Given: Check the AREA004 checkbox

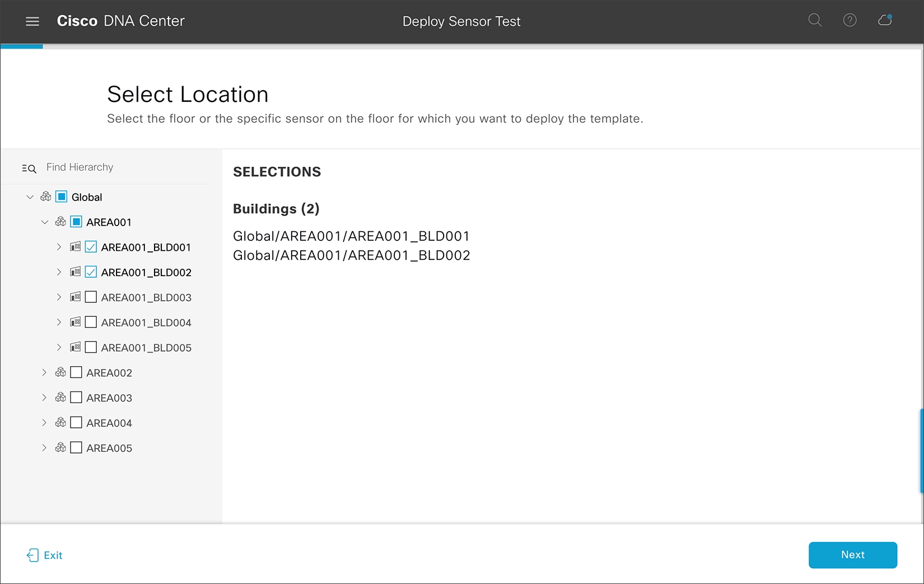Looking at the screenshot, I should coord(76,423).
